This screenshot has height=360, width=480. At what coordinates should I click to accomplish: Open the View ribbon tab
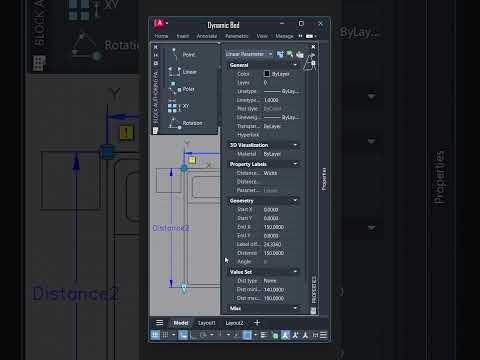tap(262, 36)
